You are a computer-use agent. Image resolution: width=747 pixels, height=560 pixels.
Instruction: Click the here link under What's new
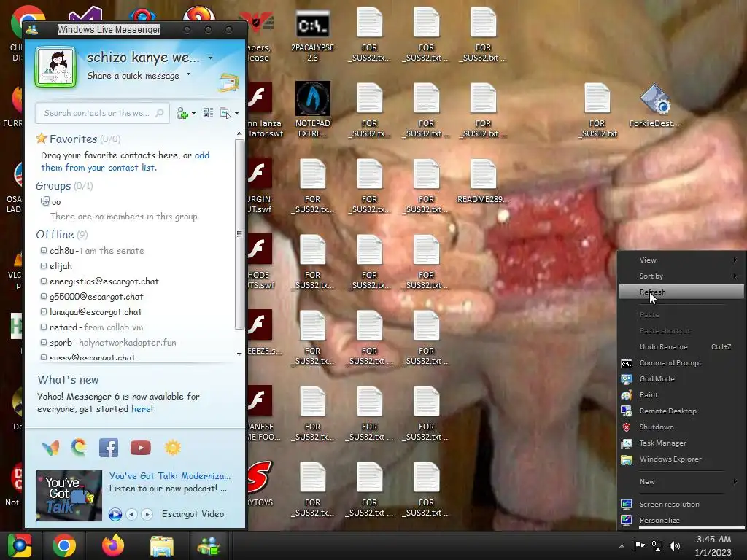[142, 408]
